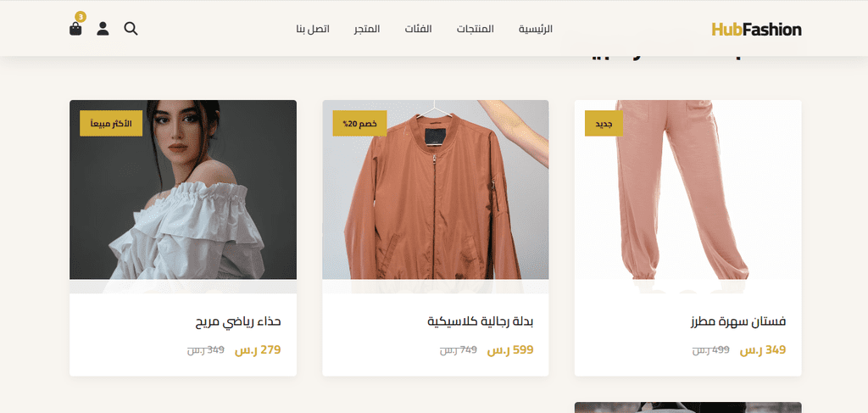Click the HubFashion logo

[756, 30]
